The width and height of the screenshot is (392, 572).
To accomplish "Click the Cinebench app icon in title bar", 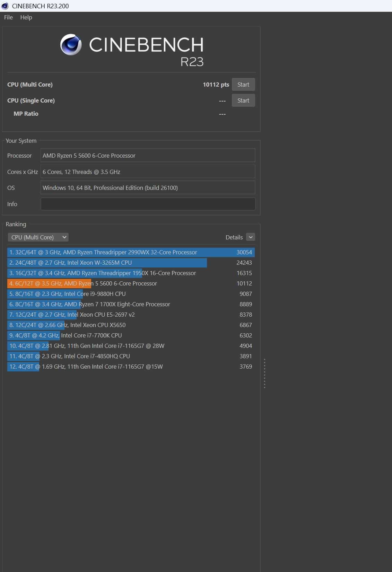I will click(5, 6).
